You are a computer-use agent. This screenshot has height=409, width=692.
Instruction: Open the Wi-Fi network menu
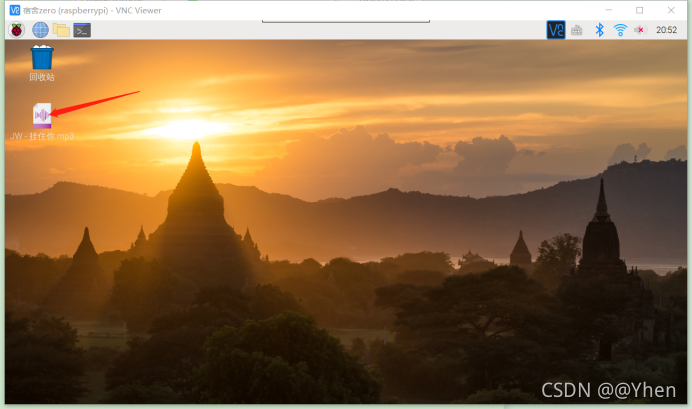tap(620, 30)
